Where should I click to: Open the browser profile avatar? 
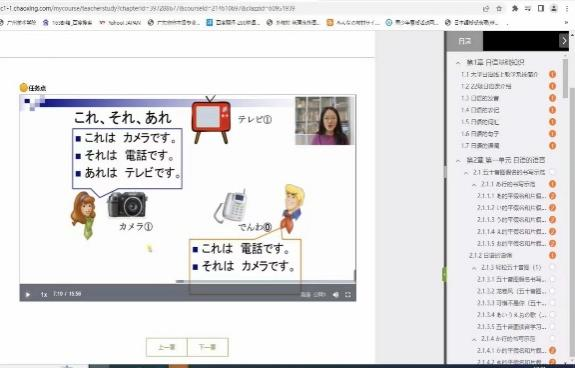point(554,8)
